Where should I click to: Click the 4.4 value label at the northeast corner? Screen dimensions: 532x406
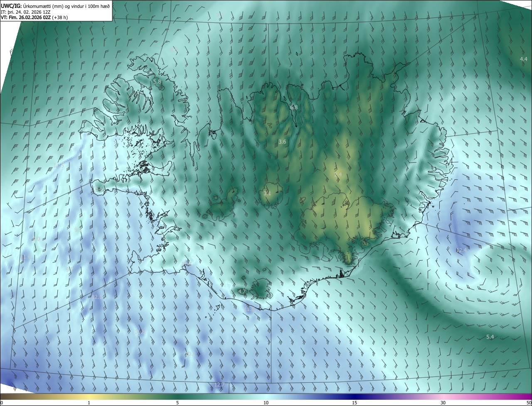tap(524, 59)
